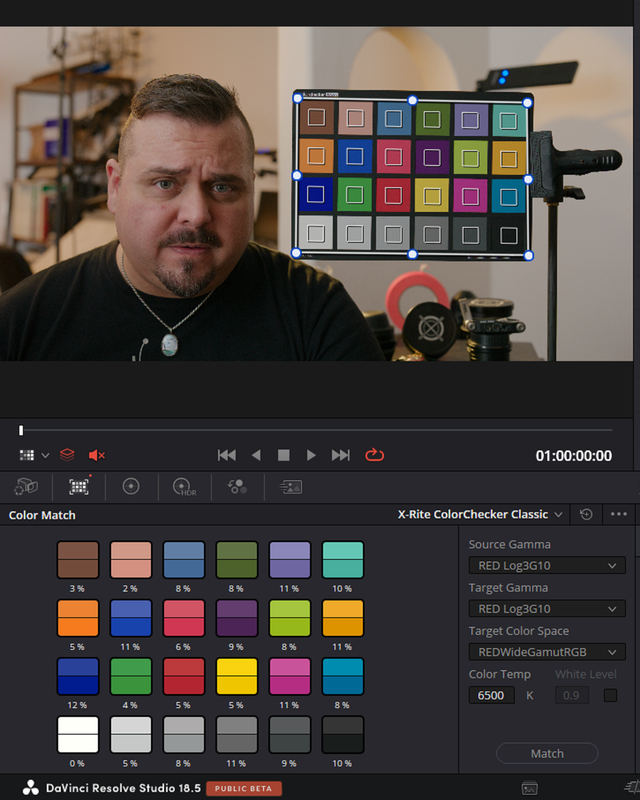
Task: Open the Source Gamma dropdown
Action: pos(547,565)
